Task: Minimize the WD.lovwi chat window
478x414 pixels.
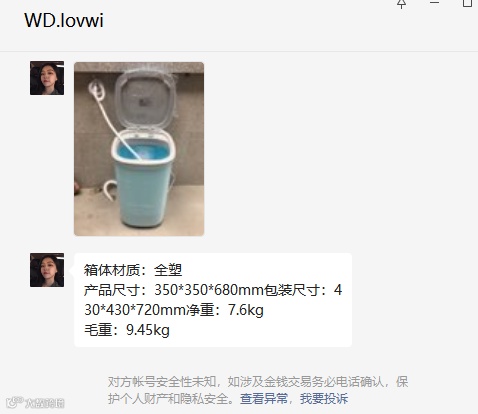Action: click(x=434, y=3)
